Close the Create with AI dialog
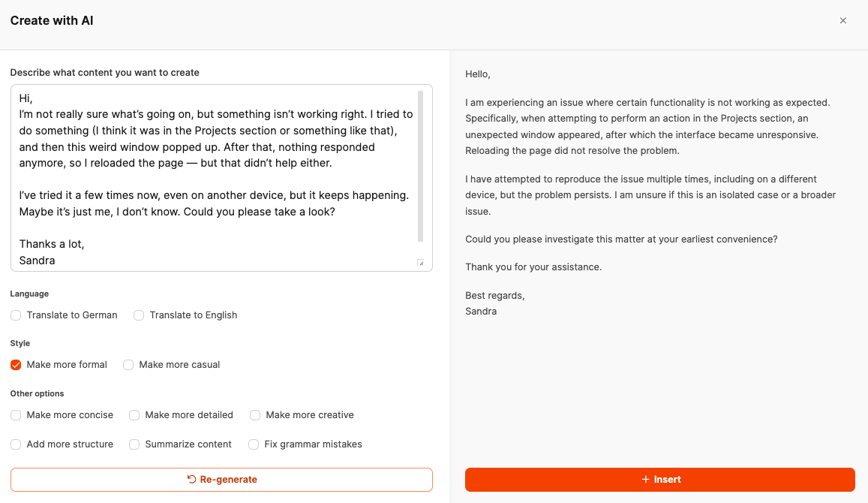Viewport: 868px width, 503px height. pos(842,21)
